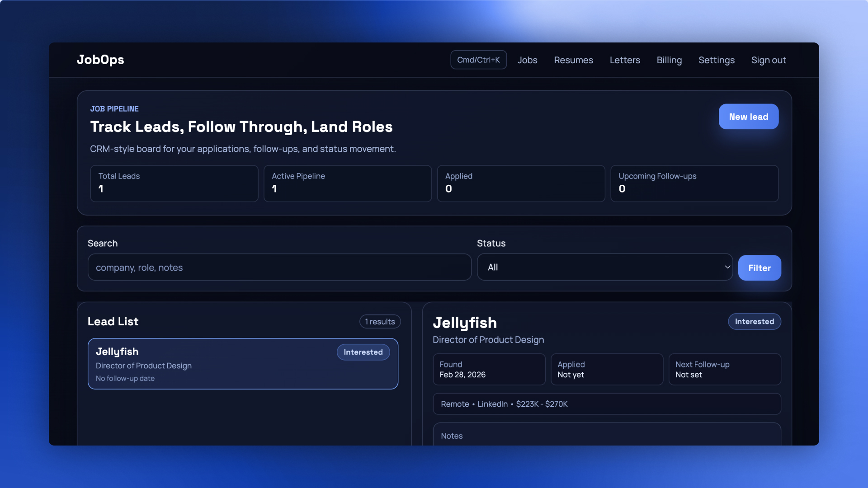868x488 pixels.
Task: Open Settings from the navigation
Action: [716, 60]
